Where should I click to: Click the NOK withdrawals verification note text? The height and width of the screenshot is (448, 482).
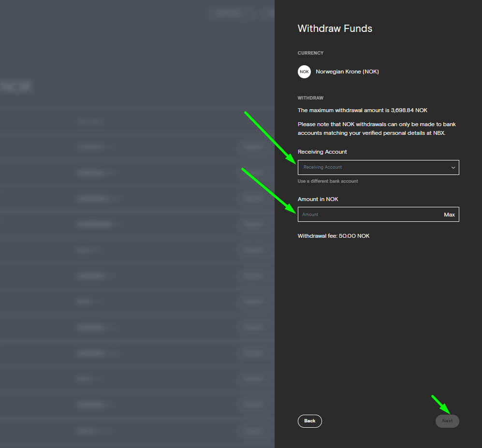[376, 129]
